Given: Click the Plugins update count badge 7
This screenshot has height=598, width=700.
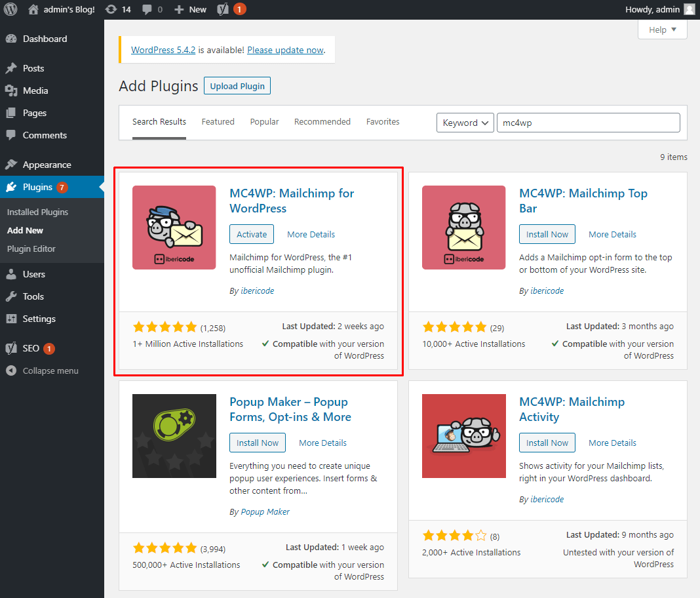Looking at the screenshot, I should click(62, 188).
